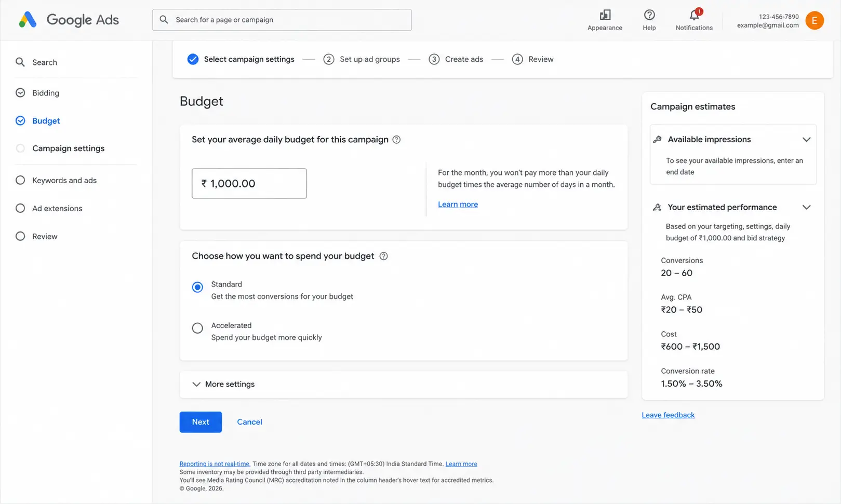Image resolution: width=841 pixels, height=504 pixels.
Task: Click the Conversion rate 1.50% – 3.50% value
Action: click(x=691, y=384)
